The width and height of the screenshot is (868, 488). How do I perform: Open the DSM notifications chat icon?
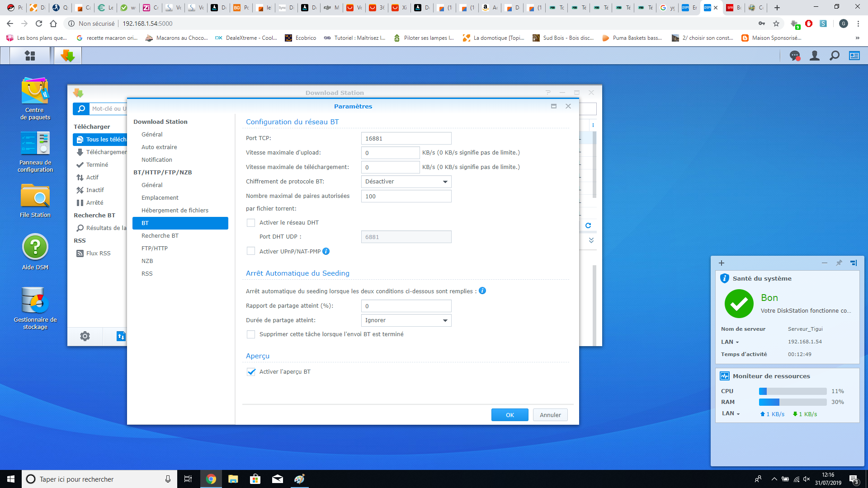794,56
